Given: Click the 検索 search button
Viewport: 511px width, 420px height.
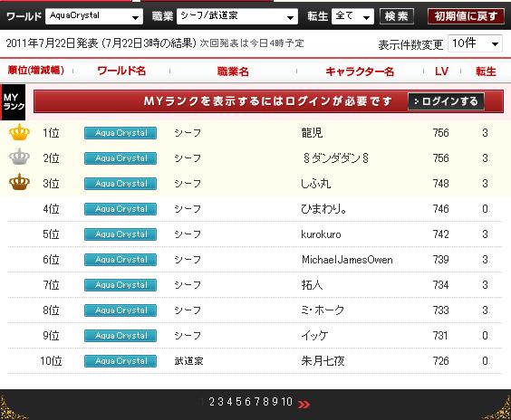Looking at the screenshot, I should (x=397, y=16).
